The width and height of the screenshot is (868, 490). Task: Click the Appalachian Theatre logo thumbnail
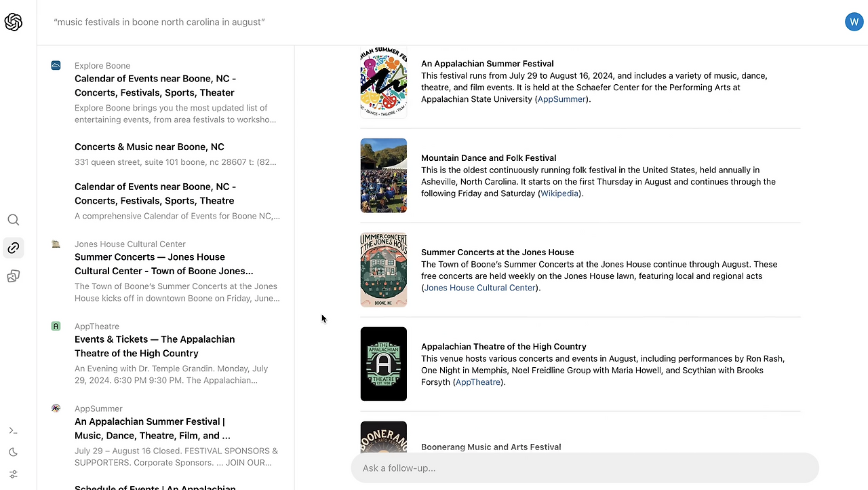coord(384,364)
